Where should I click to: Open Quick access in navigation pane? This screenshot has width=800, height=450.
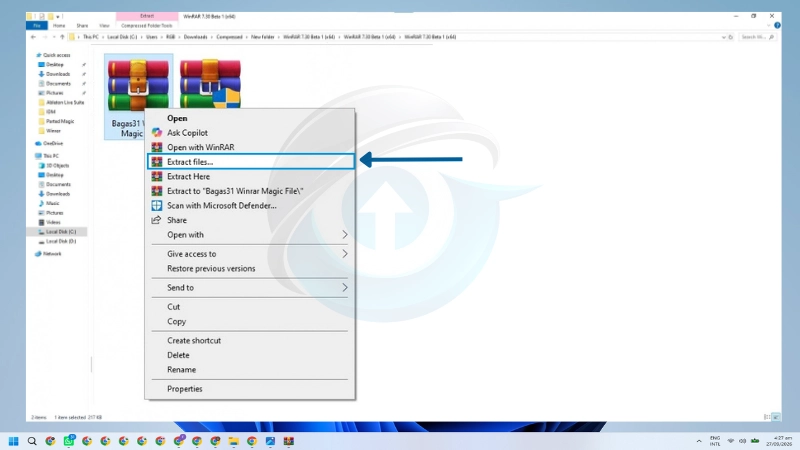click(57, 55)
